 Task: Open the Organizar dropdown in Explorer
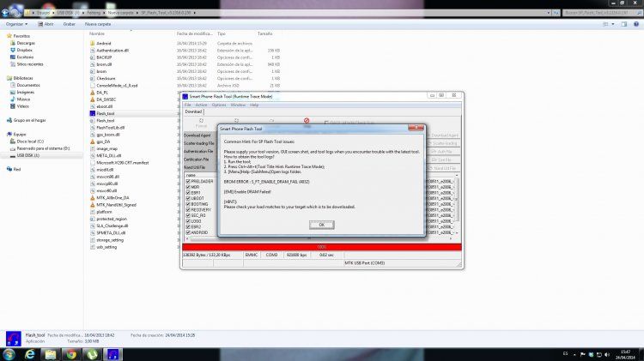pyautogui.click(x=17, y=24)
